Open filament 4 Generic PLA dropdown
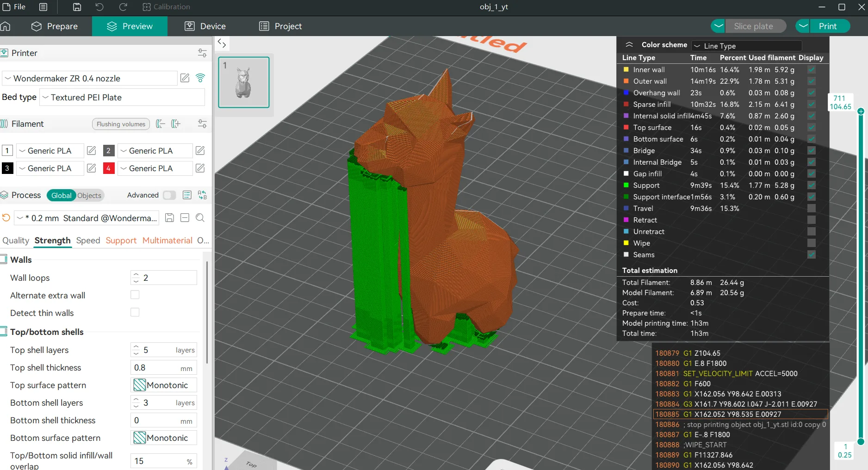 [155, 168]
